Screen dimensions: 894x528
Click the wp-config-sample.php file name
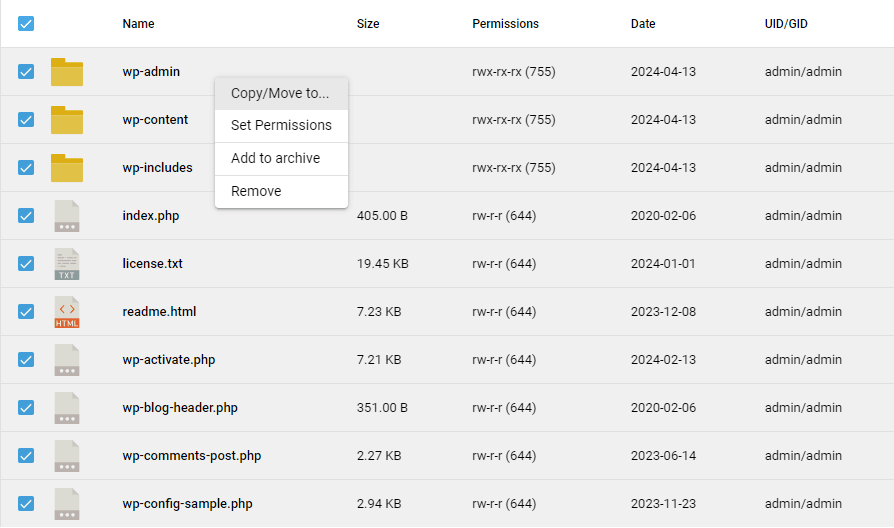[187, 503]
